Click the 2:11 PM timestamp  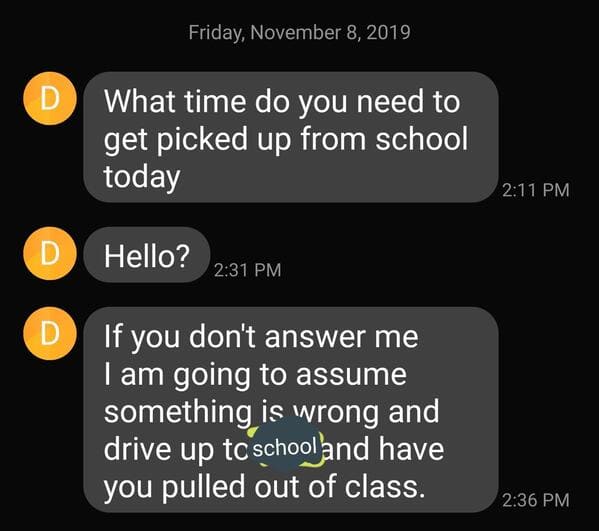coord(536,190)
